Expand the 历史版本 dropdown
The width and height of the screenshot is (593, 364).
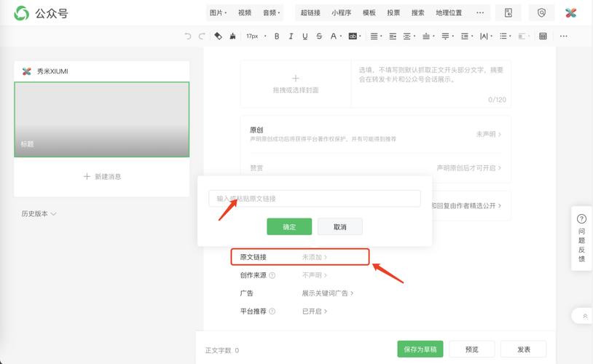click(39, 213)
